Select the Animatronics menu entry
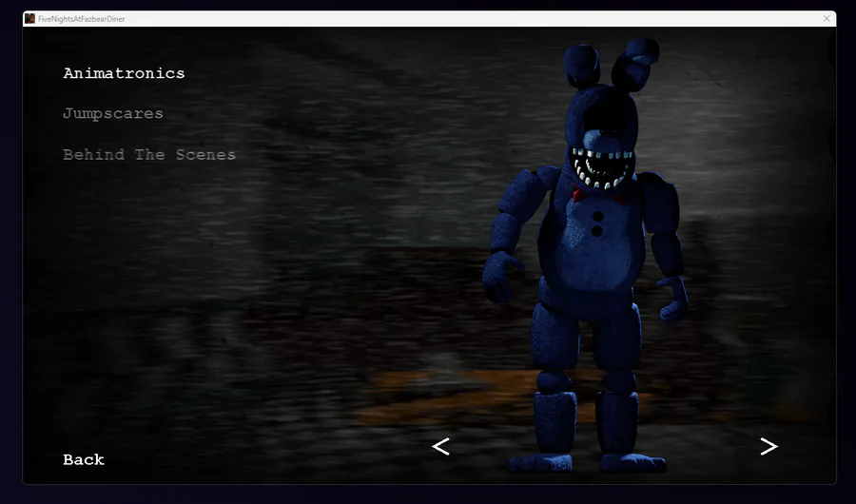 coord(124,73)
